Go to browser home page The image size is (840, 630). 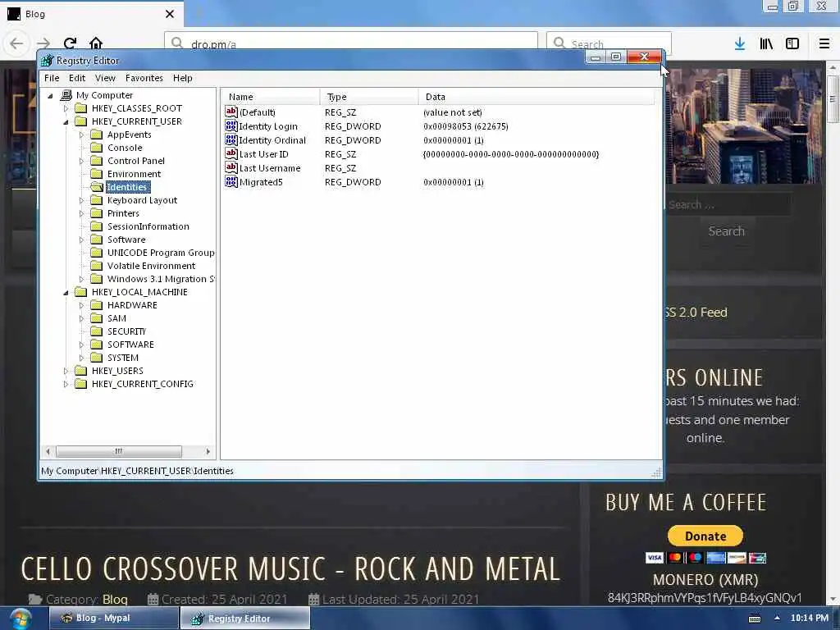[x=96, y=43]
